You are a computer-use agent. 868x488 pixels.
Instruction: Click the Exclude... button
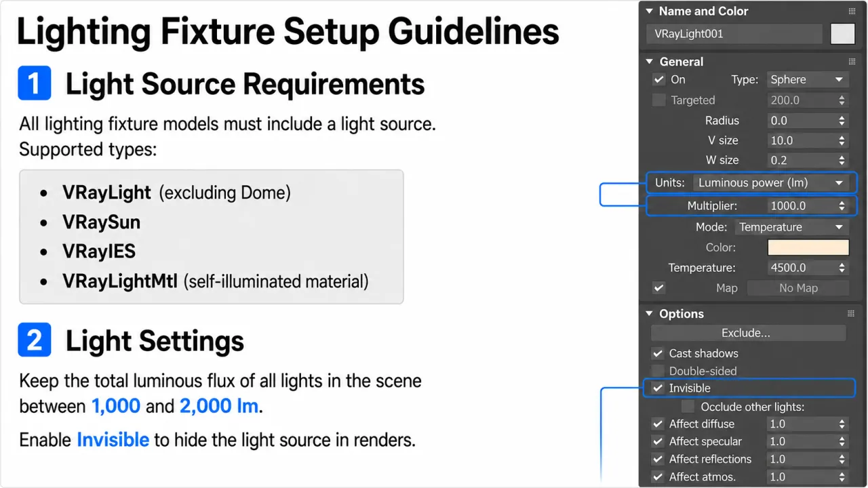[749, 333]
